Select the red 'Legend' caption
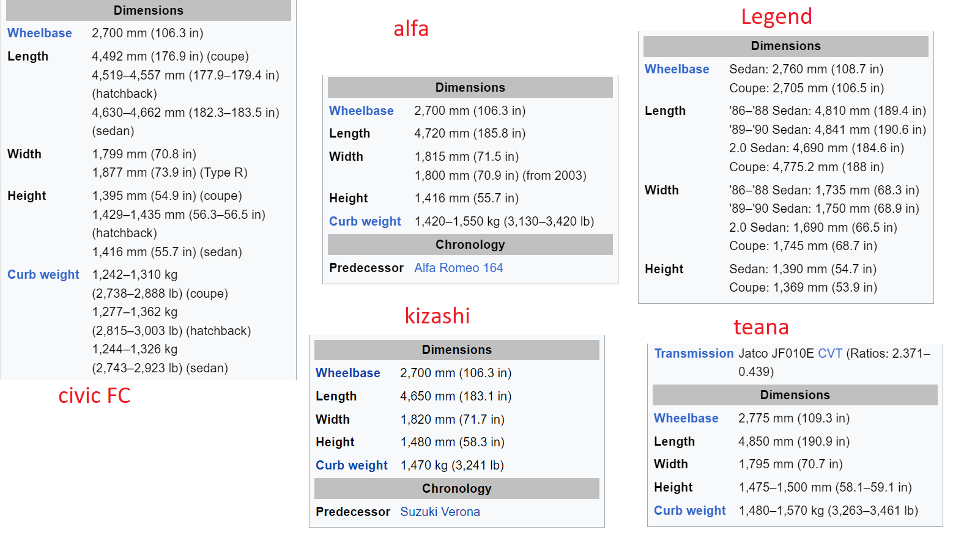This screenshot has width=953, height=560. click(x=777, y=17)
